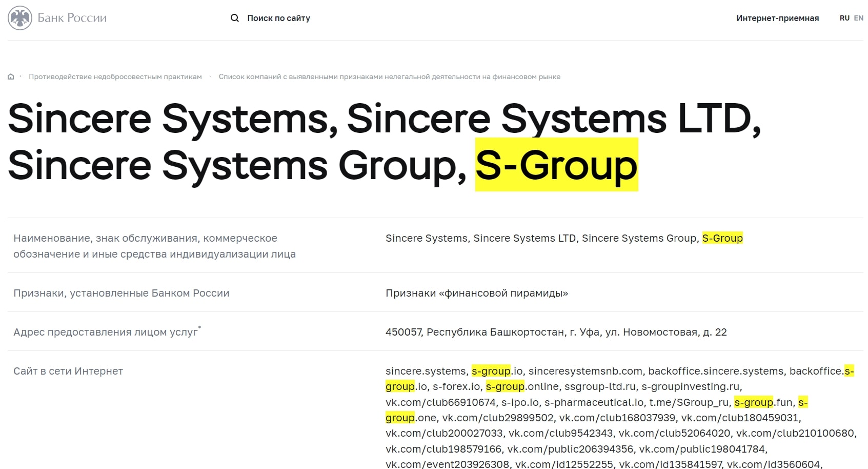Click the highlighted S-Group in heading
868x469 pixels.
click(x=556, y=165)
